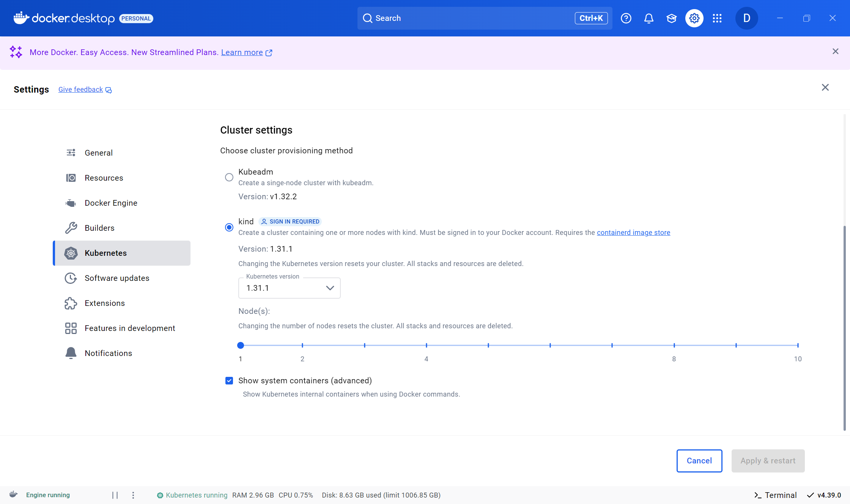This screenshot has height=504, width=850.
Task: Open the Resources settings section
Action: (122, 178)
